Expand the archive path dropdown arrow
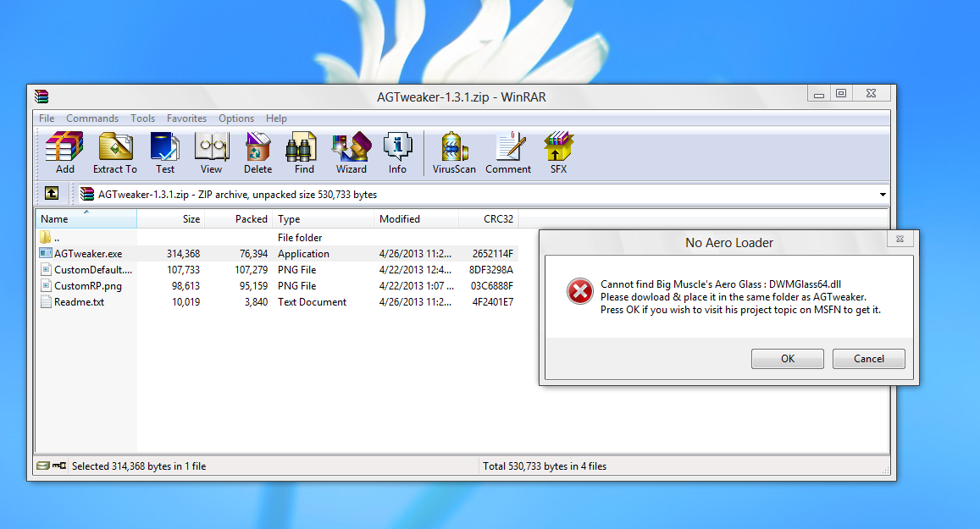This screenshot has height=529, width=980. 883,194
